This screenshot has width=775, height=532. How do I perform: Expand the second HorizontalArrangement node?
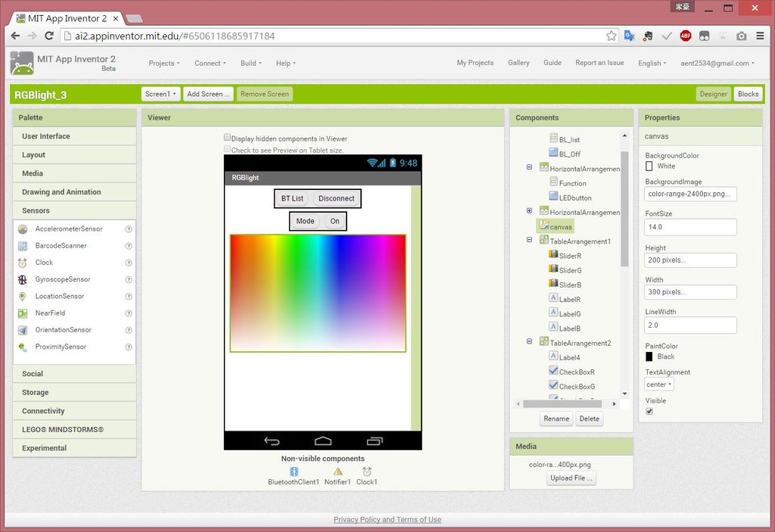[x=529, y=210]
